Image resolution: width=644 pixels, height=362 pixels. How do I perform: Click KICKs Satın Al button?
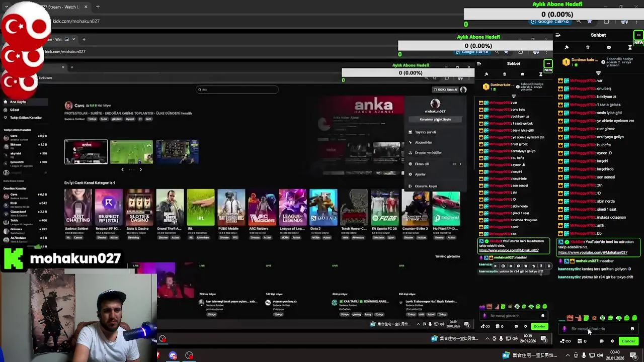click(447, 89)
